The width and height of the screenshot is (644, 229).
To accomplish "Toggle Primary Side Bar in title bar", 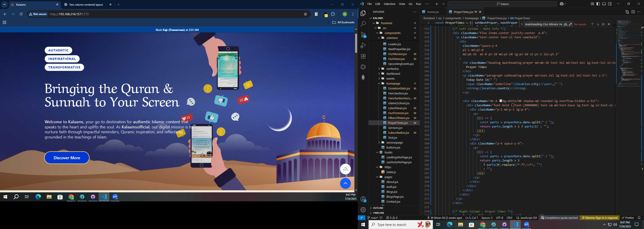I will 598,4.
